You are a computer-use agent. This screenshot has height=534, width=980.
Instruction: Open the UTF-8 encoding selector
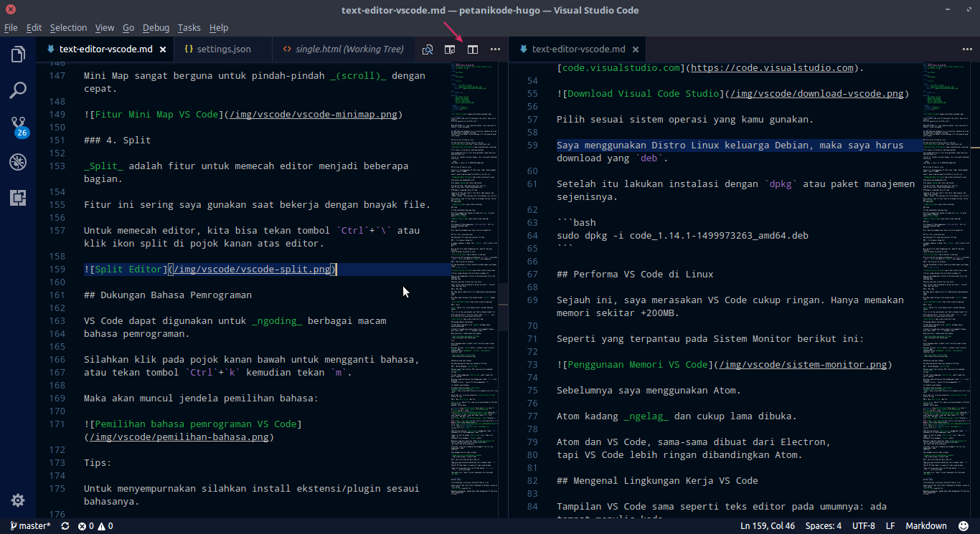(863, 525)
